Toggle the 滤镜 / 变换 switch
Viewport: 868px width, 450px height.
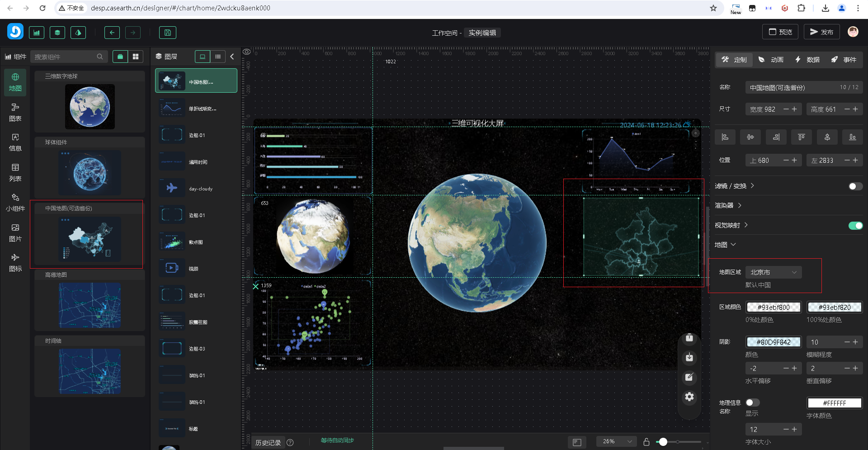855,186
